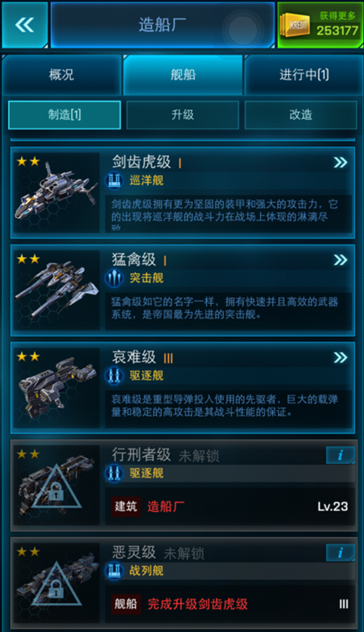This screenshot has height=632, width=364.
Task: Tap the double-arrow back button
Action: pyautogui.click(x=24, y=25)
